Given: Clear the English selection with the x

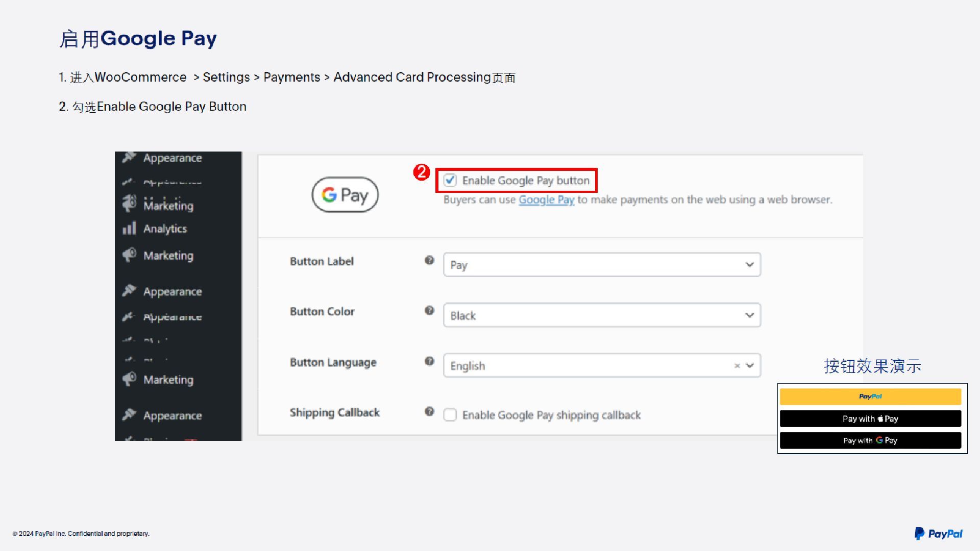Looking at the screenshot, I should tap(737, 366).
